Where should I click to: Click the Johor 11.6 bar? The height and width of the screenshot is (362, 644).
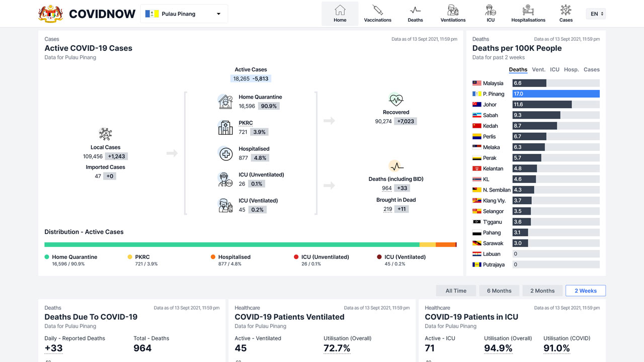coord(542,105)
